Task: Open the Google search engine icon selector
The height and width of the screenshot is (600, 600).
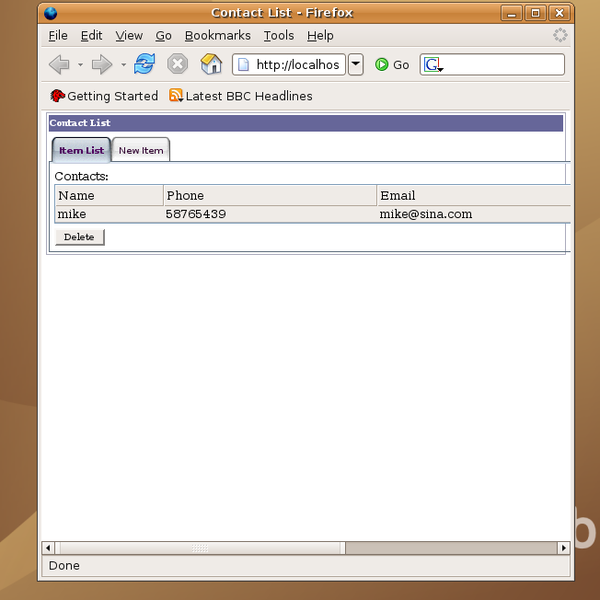Action: (434, 65)
